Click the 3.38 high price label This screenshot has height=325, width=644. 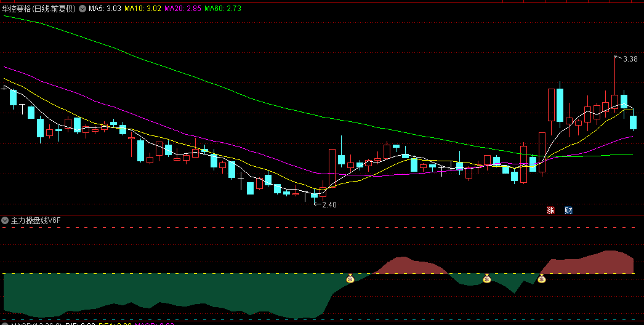(630, 58)
